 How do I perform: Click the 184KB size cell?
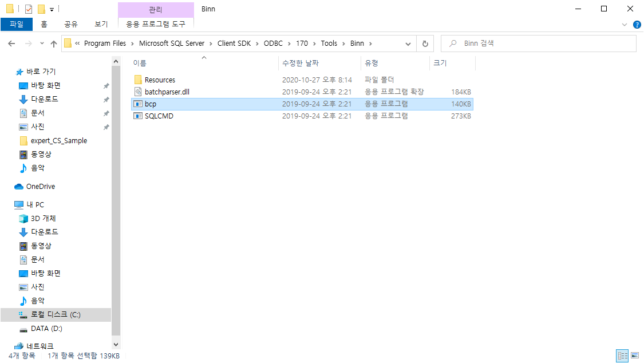pos(461,92)
